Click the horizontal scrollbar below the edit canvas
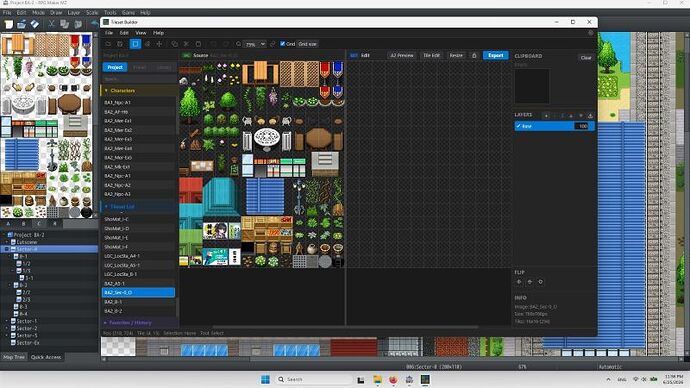The width and height of the screenshot is (690, 388). [345, 327]
